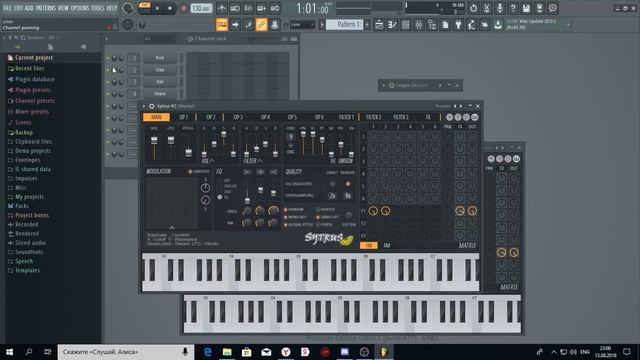Image resolution: width=640 pixels, height=360 pixels.
Task: Click the F1 row OUT matrix knob
Action: 472,211
